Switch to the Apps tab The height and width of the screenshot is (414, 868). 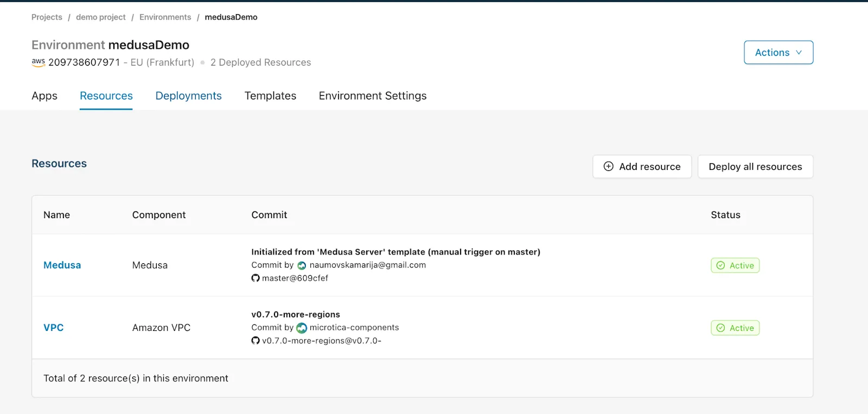[44, 96]
